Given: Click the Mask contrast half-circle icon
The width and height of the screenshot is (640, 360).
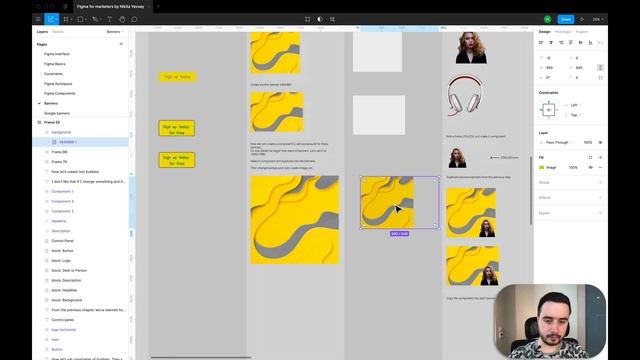Looking at the screenshot, I should pyautogui.click(x=320, y=19).
